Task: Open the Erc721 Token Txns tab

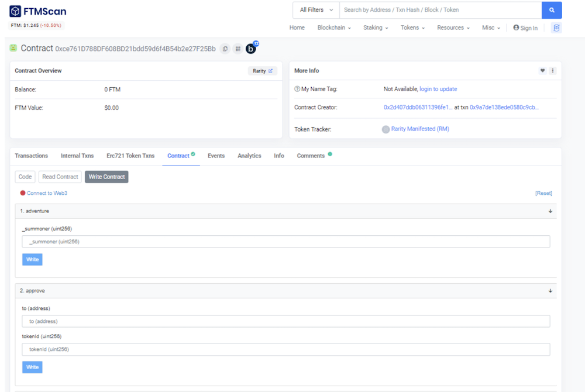Action: (x=130, y=156)
